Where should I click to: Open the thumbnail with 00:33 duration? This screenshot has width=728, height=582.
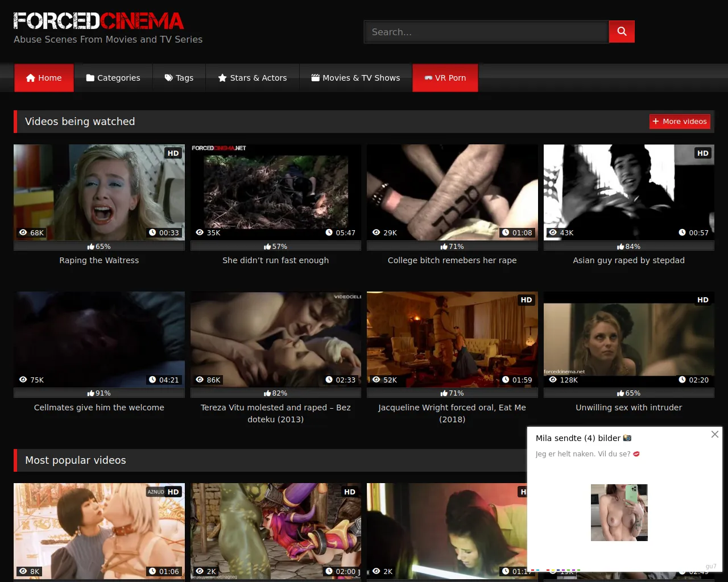point(99,192)
